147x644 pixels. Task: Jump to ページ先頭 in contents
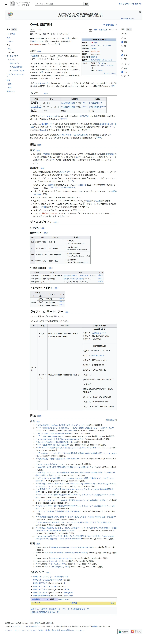pos(11,34)
